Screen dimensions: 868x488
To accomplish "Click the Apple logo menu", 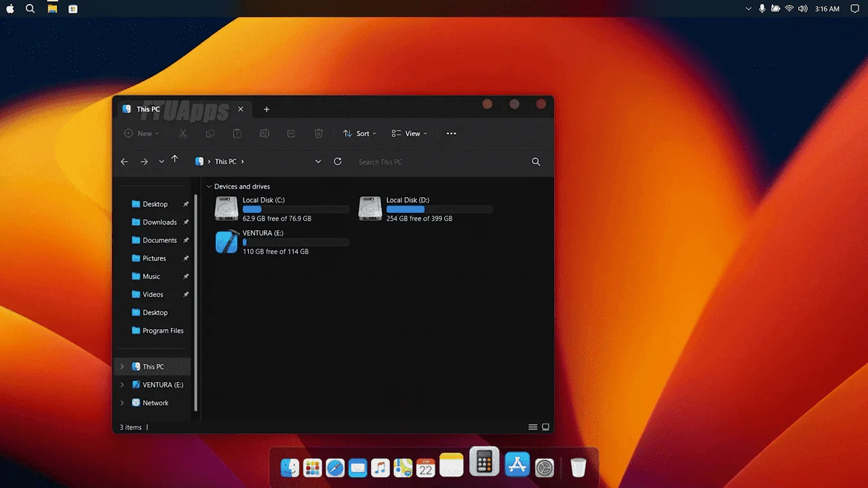I will tap(10, 9).
